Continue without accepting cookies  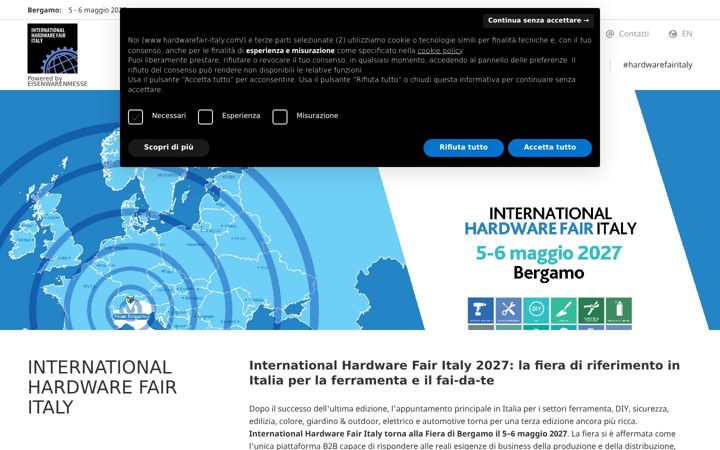[x=538, y=21]
